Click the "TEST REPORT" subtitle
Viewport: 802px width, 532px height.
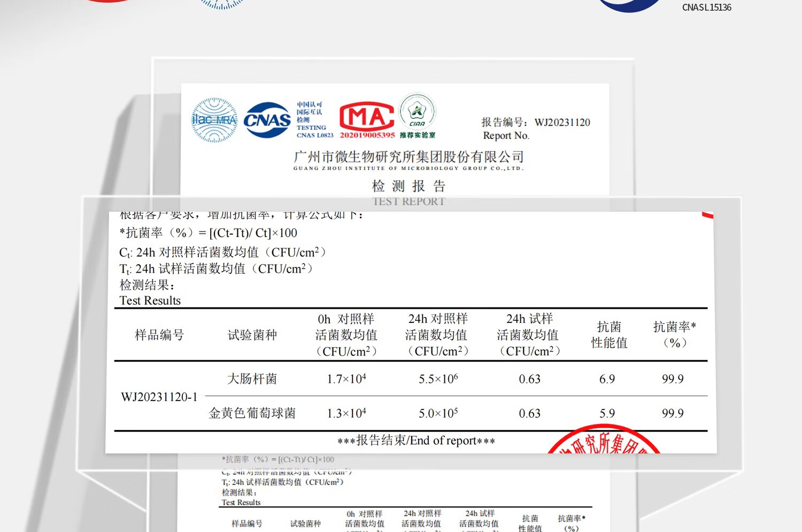click(408, 202)
